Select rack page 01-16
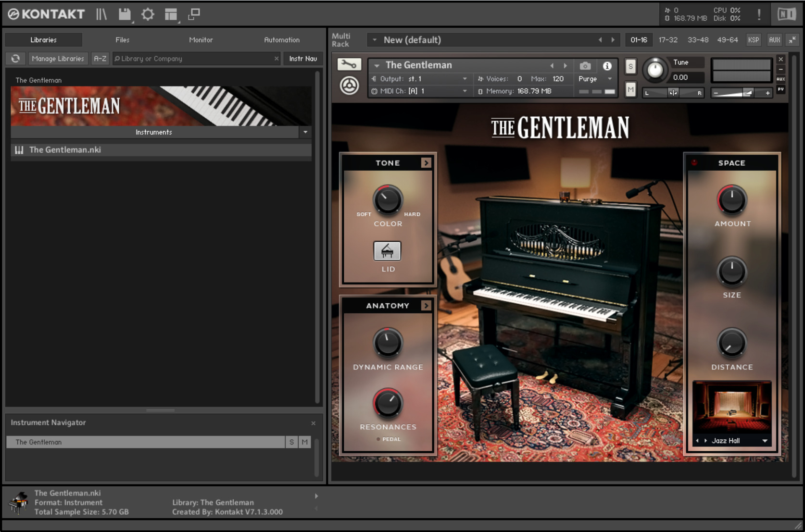 639,40
